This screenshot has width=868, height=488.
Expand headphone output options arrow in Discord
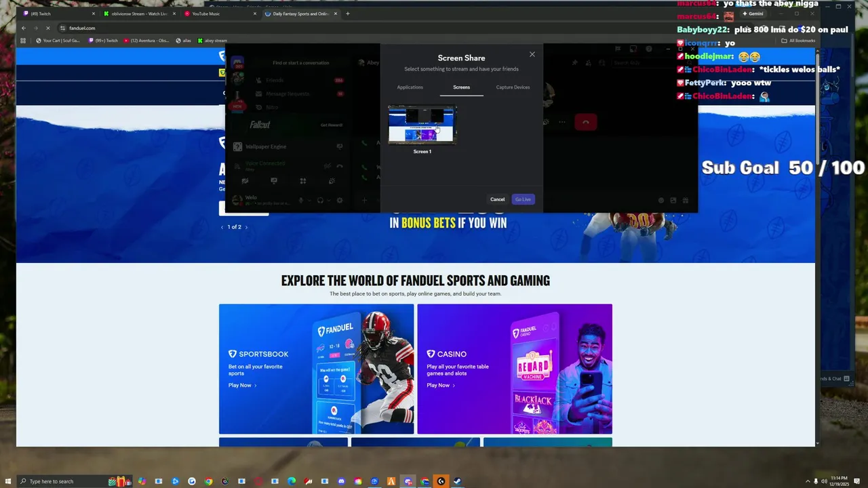(x=329, y=200)
